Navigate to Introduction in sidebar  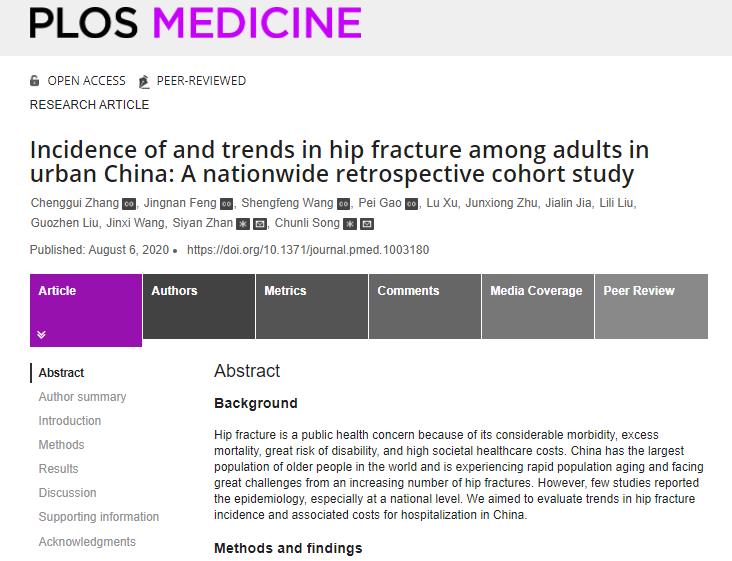click(x=70, y=421)
